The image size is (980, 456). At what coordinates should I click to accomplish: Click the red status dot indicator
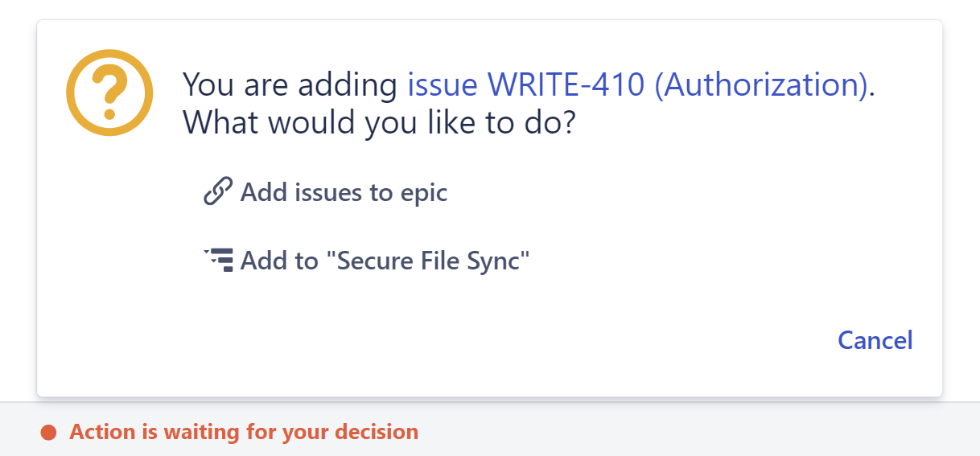(48, 433)
